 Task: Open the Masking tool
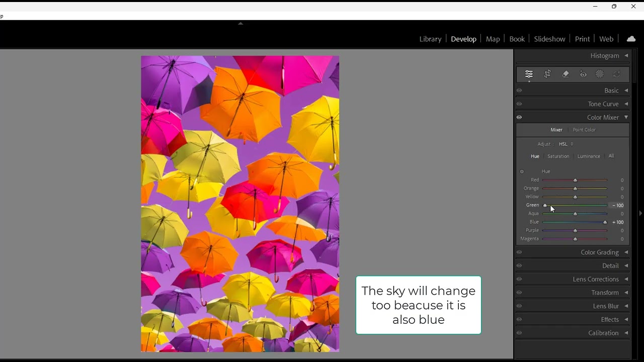[600, 74]
